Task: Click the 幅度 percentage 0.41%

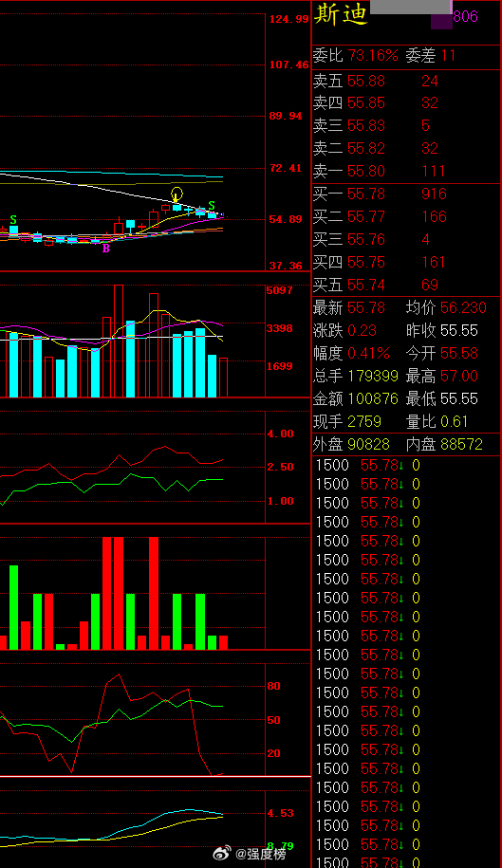Action: tap(368, 353)
